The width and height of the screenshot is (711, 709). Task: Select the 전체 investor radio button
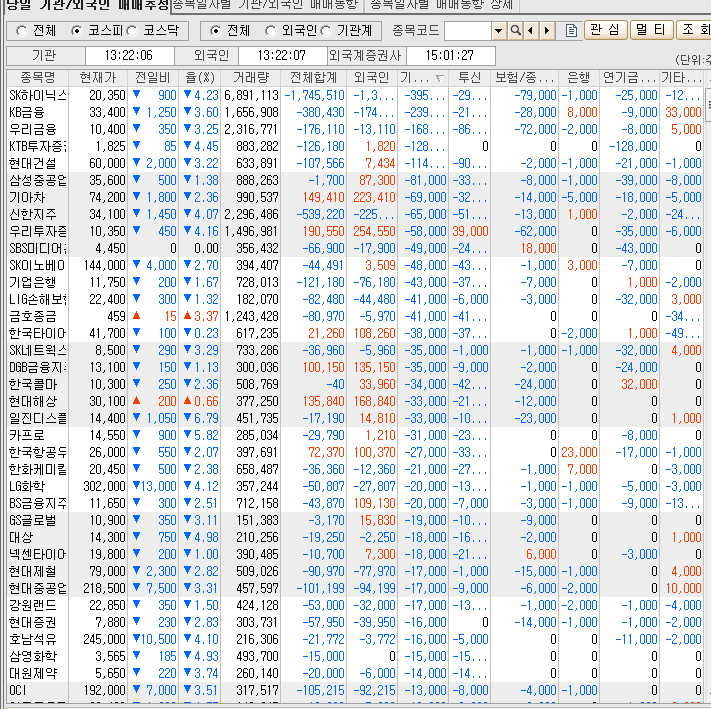(x=215, y=31)
